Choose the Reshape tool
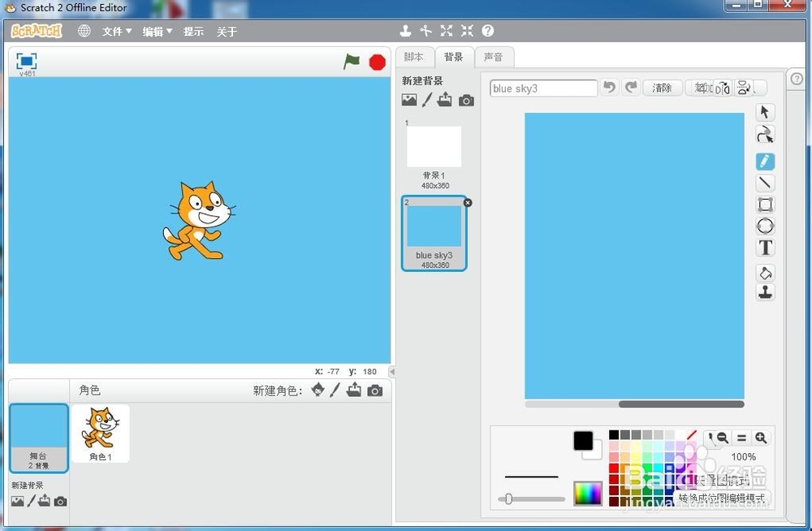Image resolution: width=812 pixels, height=531 pixels. point(765,135)
